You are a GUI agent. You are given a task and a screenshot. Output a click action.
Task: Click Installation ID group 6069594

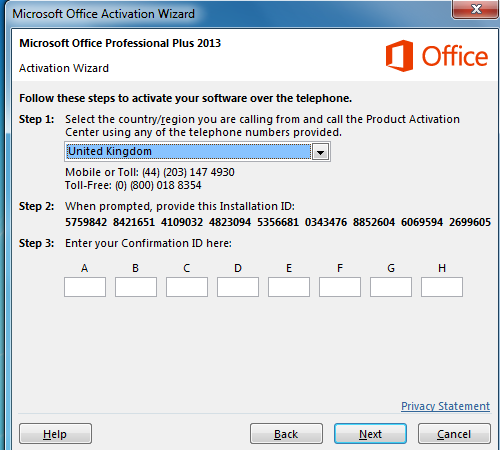coord(422,222)
